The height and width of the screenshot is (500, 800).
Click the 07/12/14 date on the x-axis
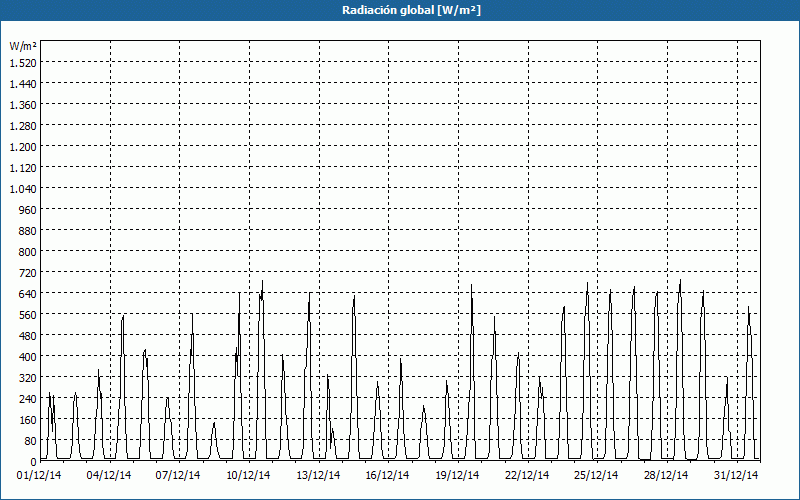tap(179, 475)
